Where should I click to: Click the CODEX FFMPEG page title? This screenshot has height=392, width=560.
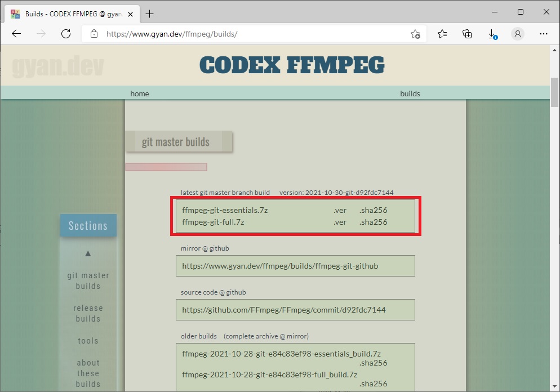(x=292, y=65)
